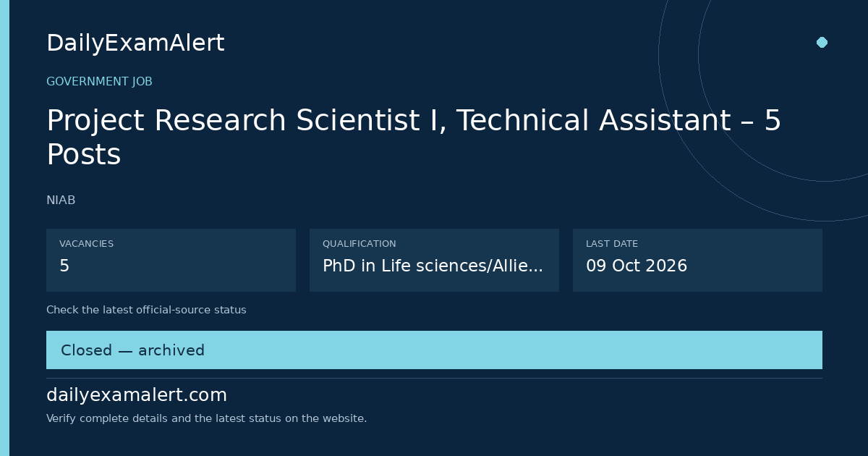Click the DailyExamAlert site title

pyautogui.click(x=135, y=43)
